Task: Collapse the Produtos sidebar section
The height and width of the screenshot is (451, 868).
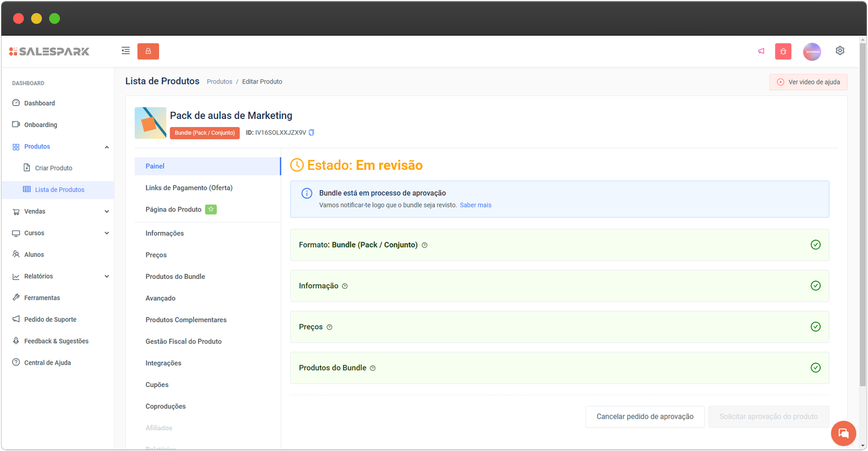Action: click(106, 147)
